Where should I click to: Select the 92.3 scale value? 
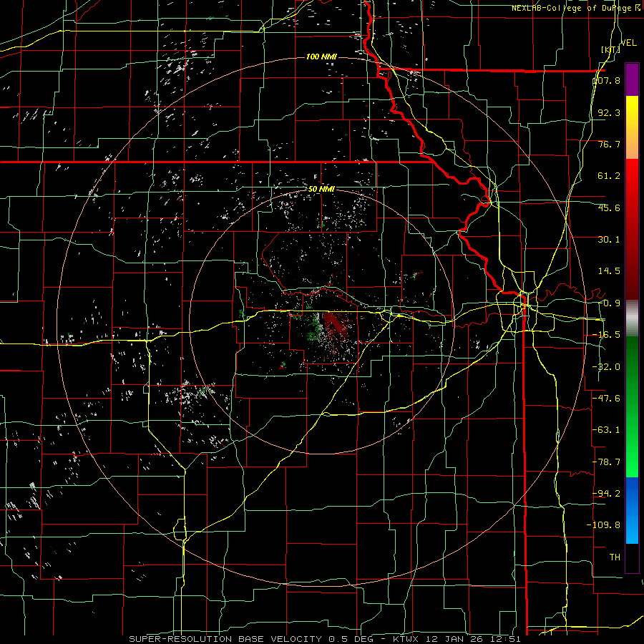(609, 112)
